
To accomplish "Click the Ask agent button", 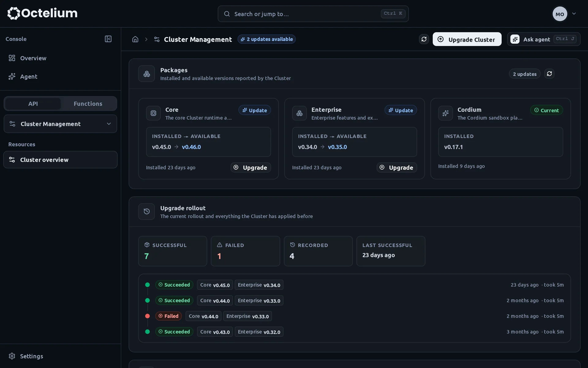I will point(544,39).
